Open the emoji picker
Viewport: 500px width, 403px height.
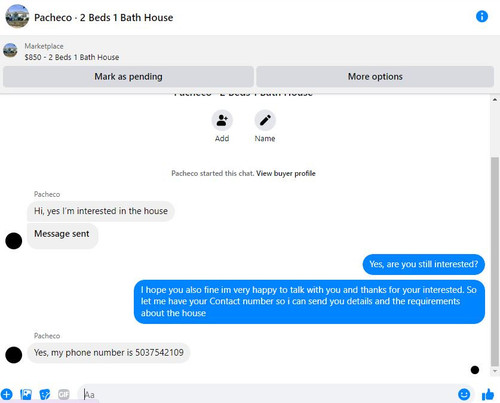(x=464, y=394)
